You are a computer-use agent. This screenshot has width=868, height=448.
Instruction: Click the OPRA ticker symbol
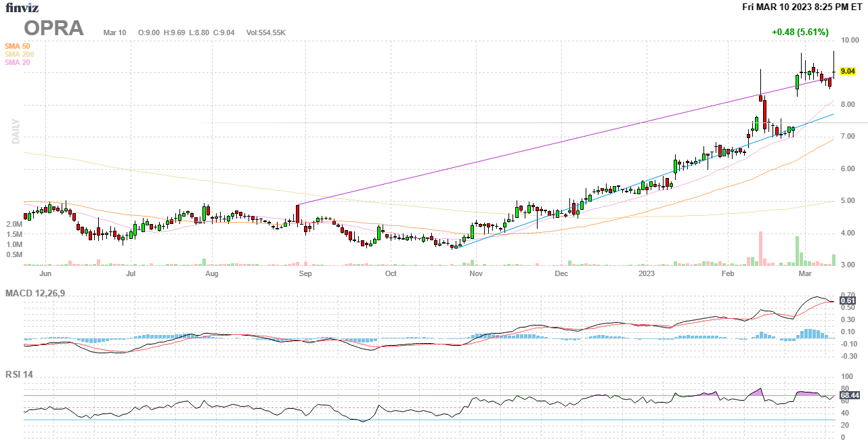point(54,28)
